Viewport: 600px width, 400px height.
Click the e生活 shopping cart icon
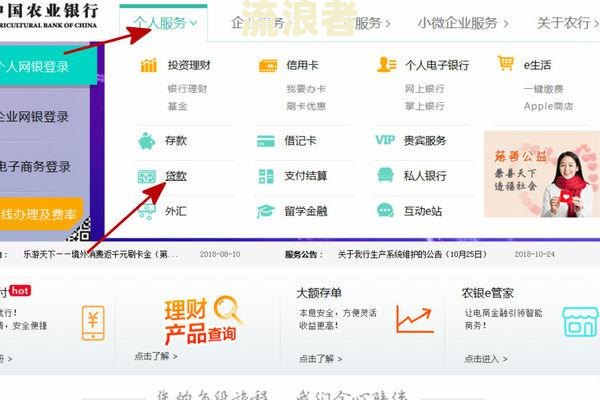505,63
